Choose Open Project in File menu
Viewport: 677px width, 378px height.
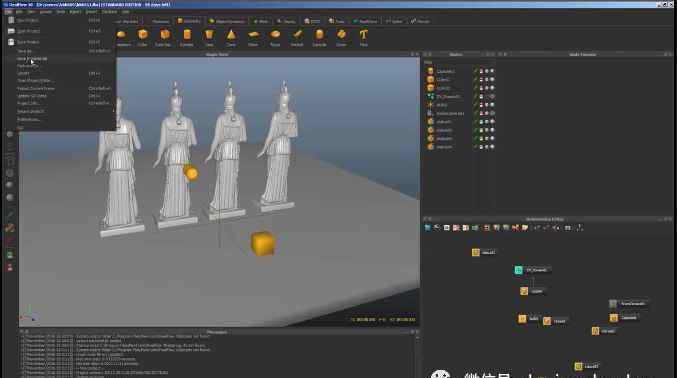(60, 31)
